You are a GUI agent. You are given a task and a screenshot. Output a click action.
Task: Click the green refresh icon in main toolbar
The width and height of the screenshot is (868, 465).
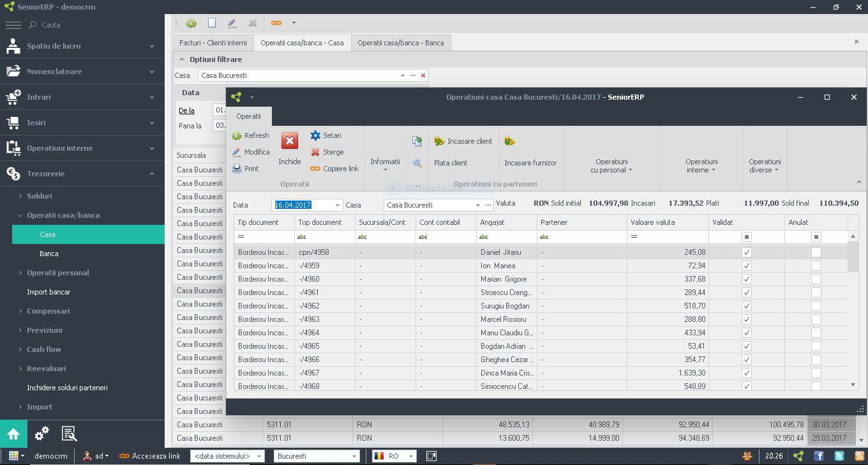tap(191, 23)
